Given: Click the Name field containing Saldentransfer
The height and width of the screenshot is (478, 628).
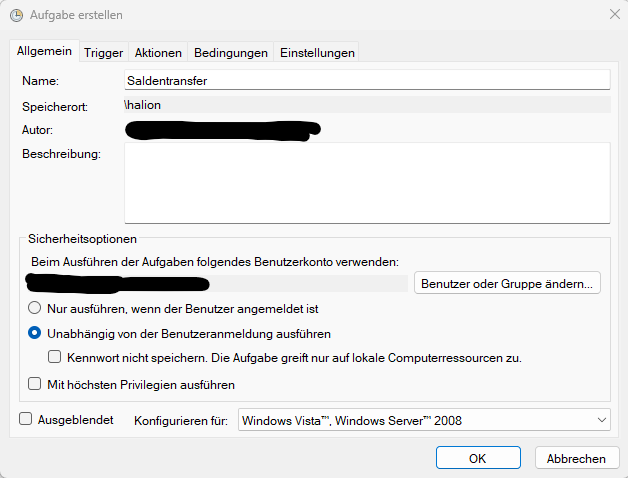Looking at the screenshot, I should point(366,80).
